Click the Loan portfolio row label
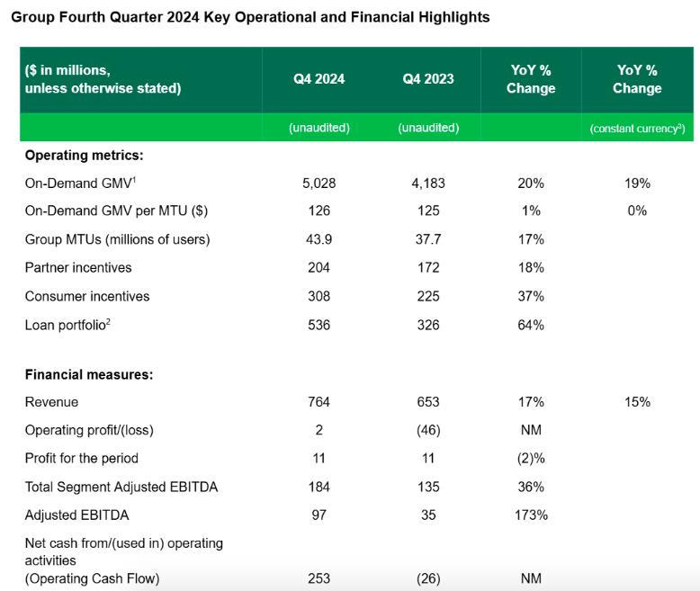 (67, 324)
